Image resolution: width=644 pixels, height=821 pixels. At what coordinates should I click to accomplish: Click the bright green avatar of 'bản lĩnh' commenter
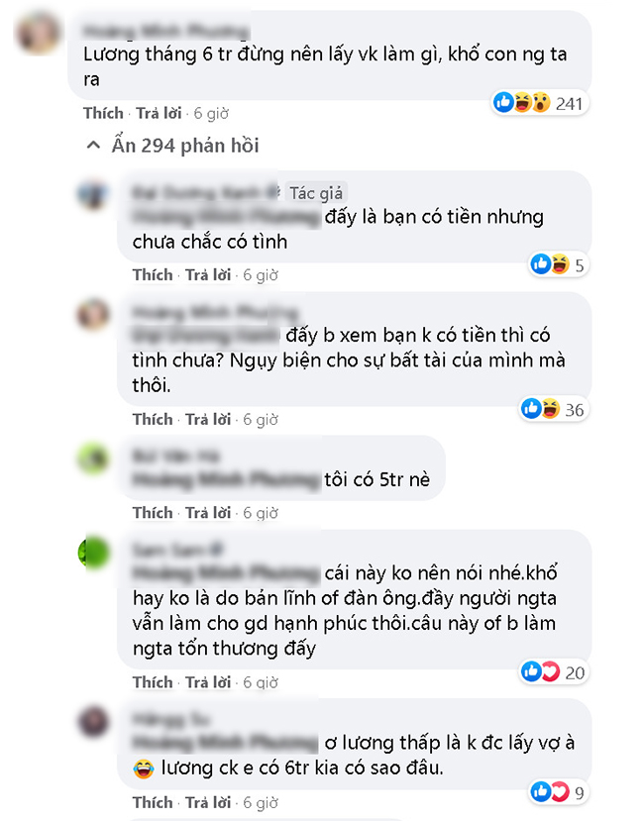coord(93,553)
